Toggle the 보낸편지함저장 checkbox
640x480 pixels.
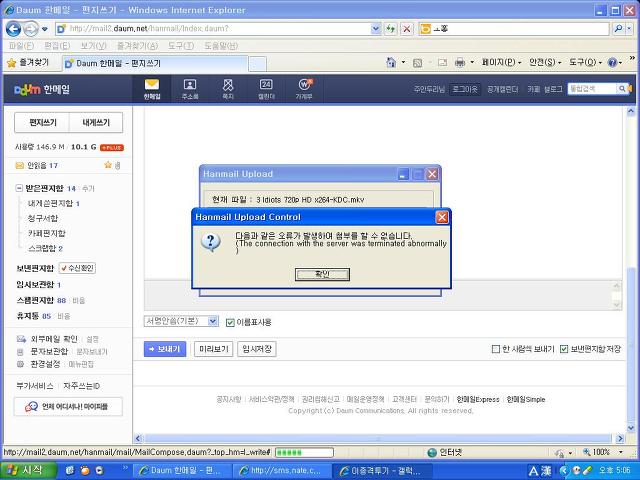click(x=564, y=349)
